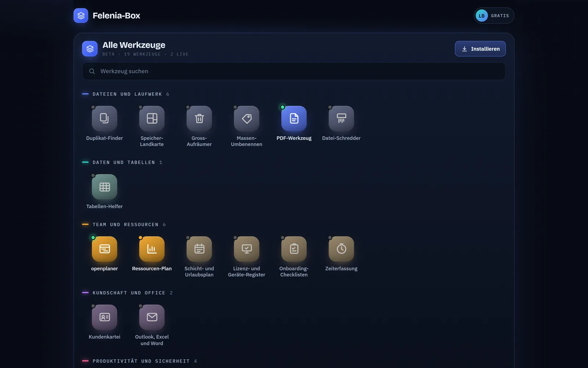This screenshot has height=368, width=588.
Task: Open the Onboarding-Checklisten clipboard icon
Action: (x=294, y=249)
